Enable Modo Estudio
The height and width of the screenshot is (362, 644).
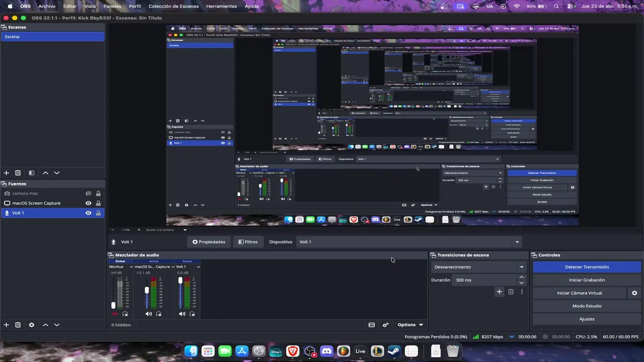point(587,306)
